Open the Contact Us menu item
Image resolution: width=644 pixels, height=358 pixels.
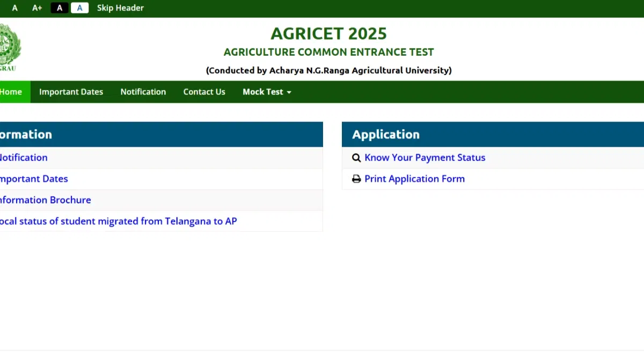click(x=204, y=92)
